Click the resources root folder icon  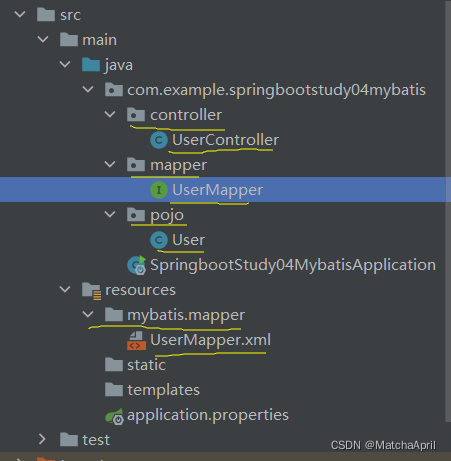pos(91,291)
